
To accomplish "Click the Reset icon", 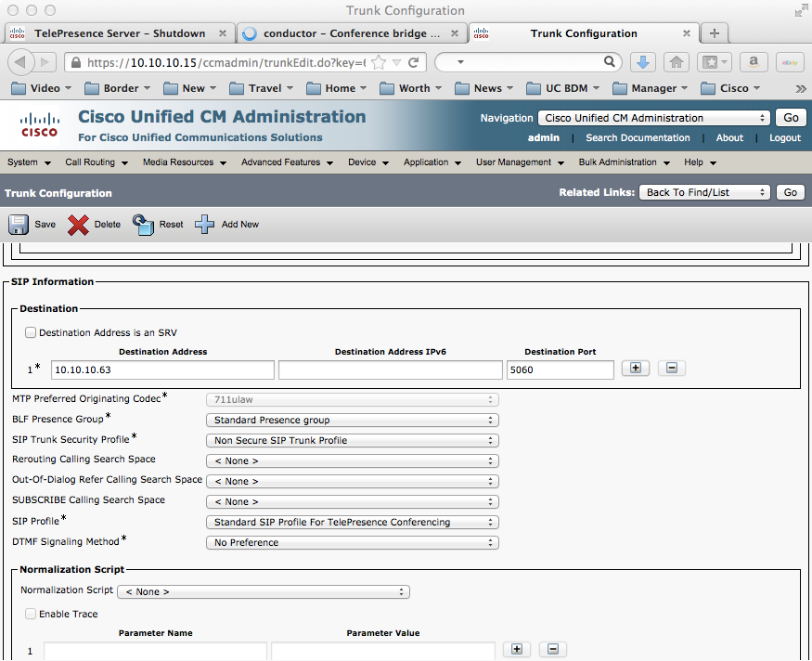I will pos(144,225).
